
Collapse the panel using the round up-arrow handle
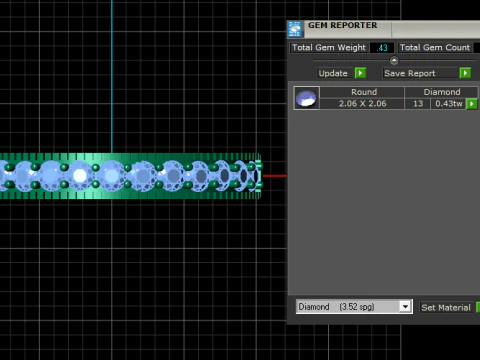tap(394, 61)
